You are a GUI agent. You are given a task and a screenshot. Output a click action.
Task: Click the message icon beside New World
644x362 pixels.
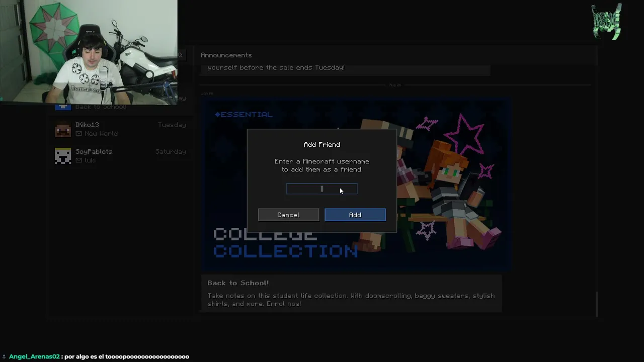click(78, 133)
